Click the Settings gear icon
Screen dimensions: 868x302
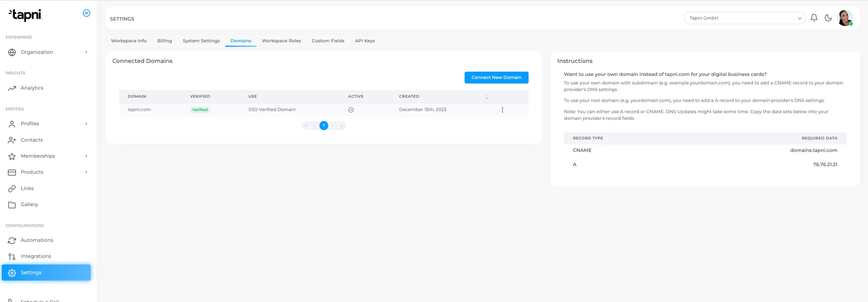(12, 273)
